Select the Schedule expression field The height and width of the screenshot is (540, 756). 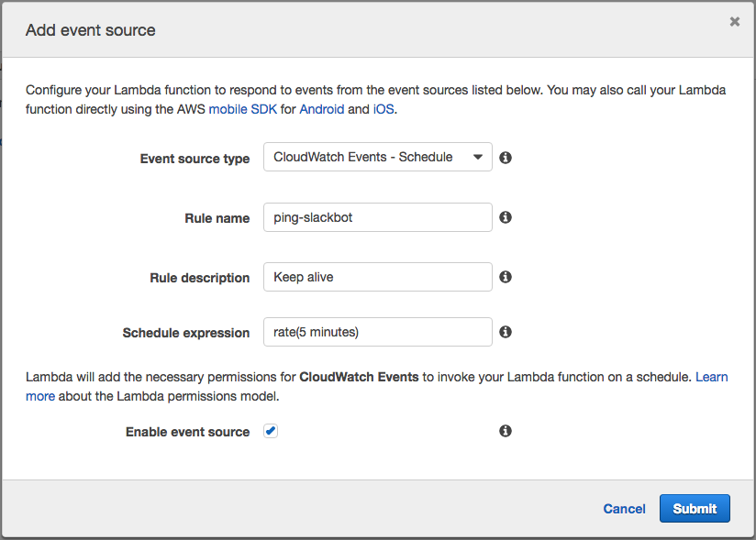point(377,332)
